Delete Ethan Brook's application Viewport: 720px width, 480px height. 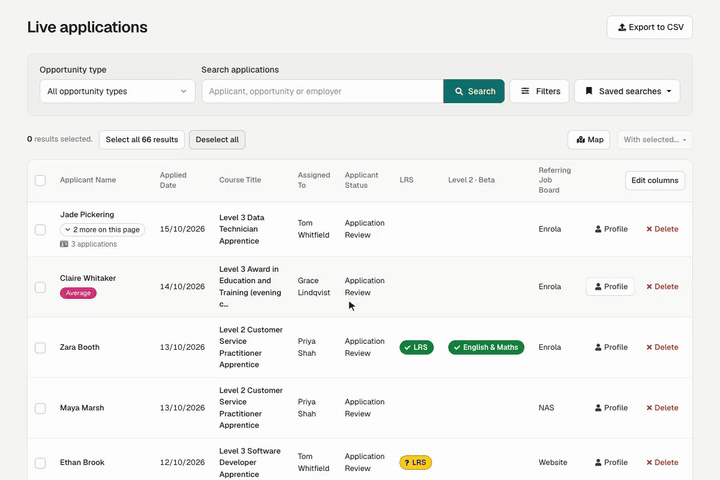pos(662,463)
